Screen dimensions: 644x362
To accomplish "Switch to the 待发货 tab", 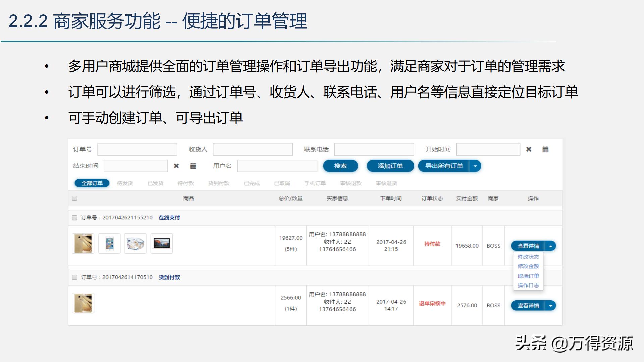I will pyautogui.click(x=125, y=183).
